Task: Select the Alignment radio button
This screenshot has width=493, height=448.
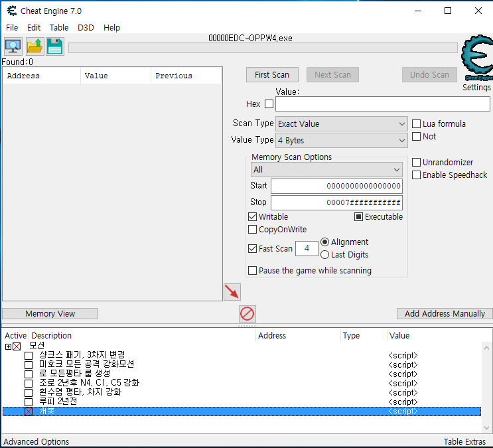Action: click(324, 242)
